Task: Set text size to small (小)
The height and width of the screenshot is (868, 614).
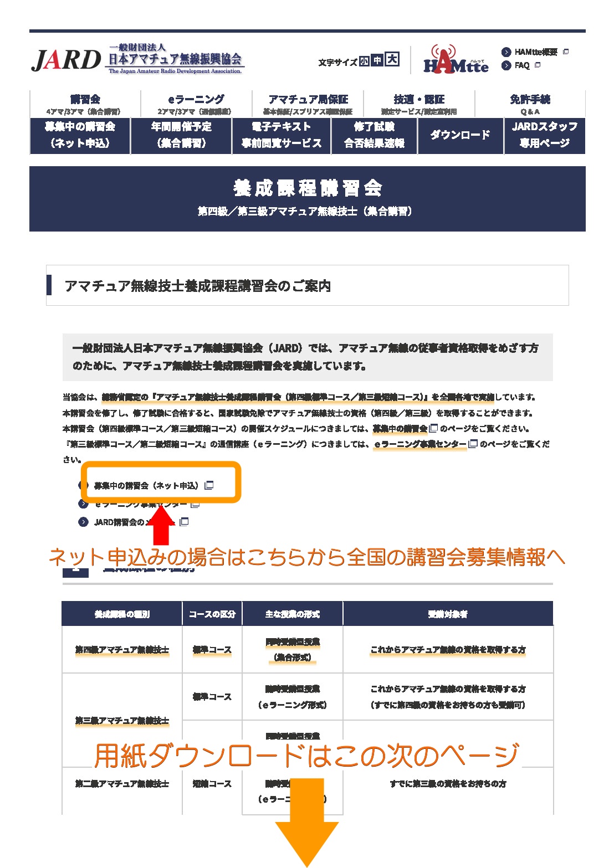Action: coord(364,61)
